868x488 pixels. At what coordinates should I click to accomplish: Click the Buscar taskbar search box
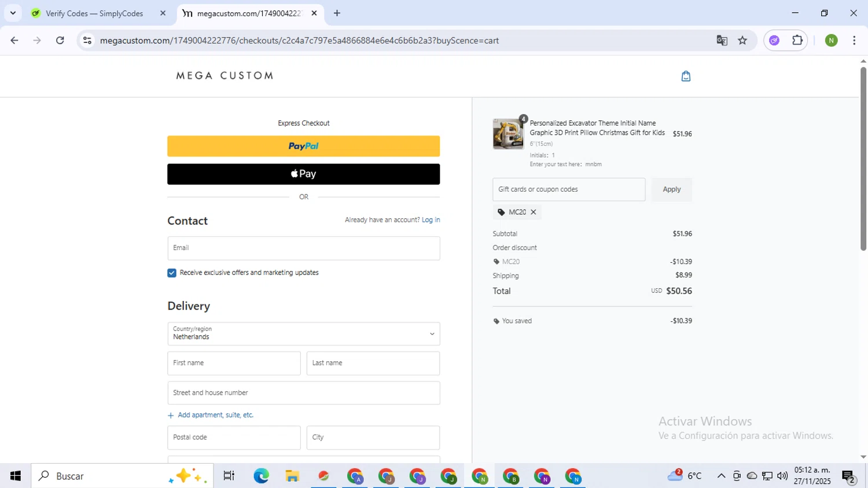122,476
